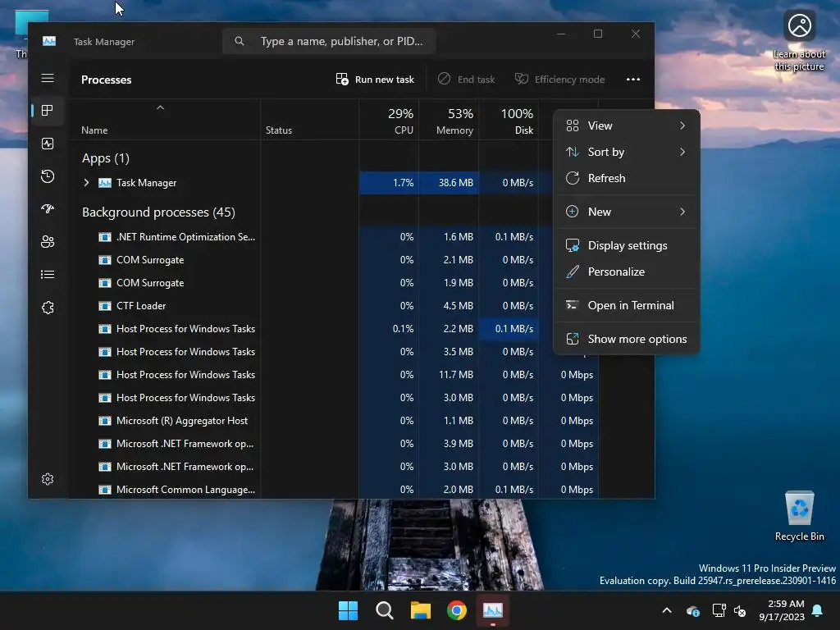This screenshot has width=840, height=630.
Task: Select Open in Terminal menu entry
Action: click(x=626, y=305)
